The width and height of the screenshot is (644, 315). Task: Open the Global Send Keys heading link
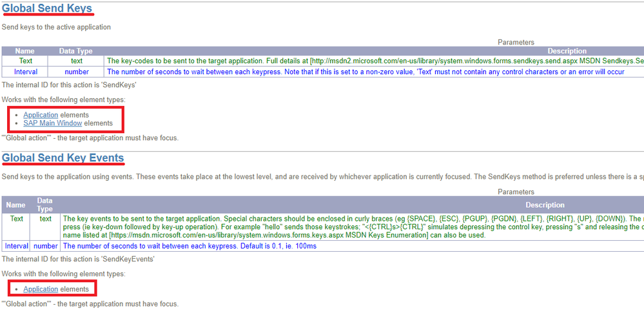tap(46, 8)
